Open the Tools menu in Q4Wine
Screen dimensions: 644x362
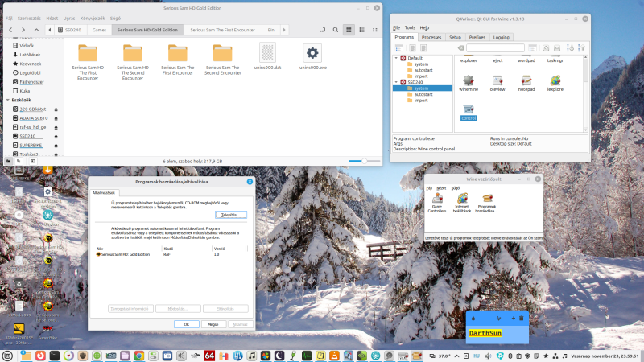pyautogui.click(x=410, y=27)
